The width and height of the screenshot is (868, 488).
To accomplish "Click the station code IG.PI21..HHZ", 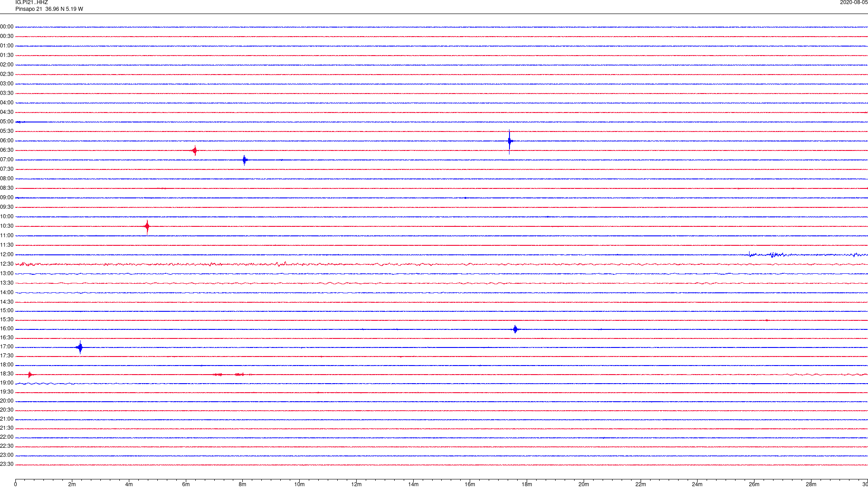I will pos(32,3).
